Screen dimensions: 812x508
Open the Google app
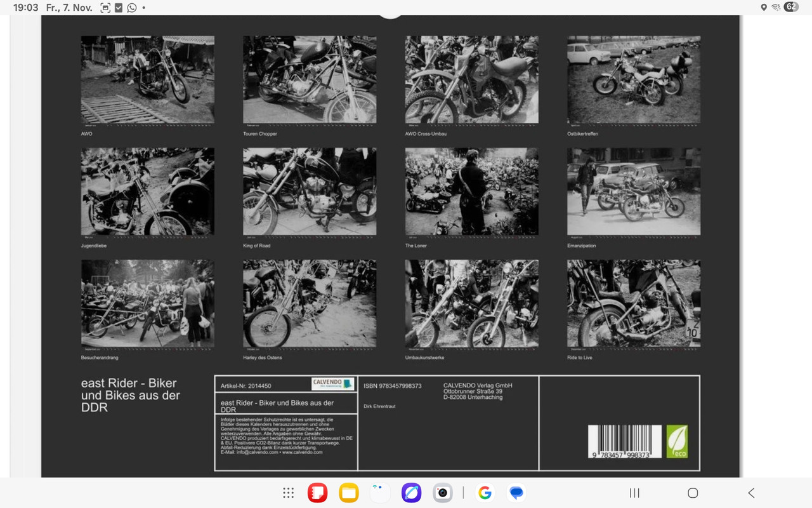(x=485, y=493)
